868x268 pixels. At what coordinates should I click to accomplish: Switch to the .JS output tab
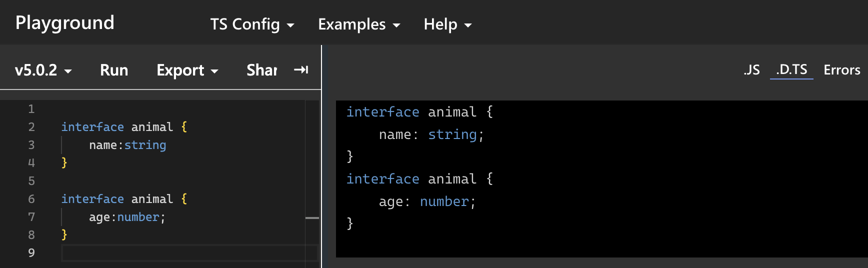[x=751, y=69]
